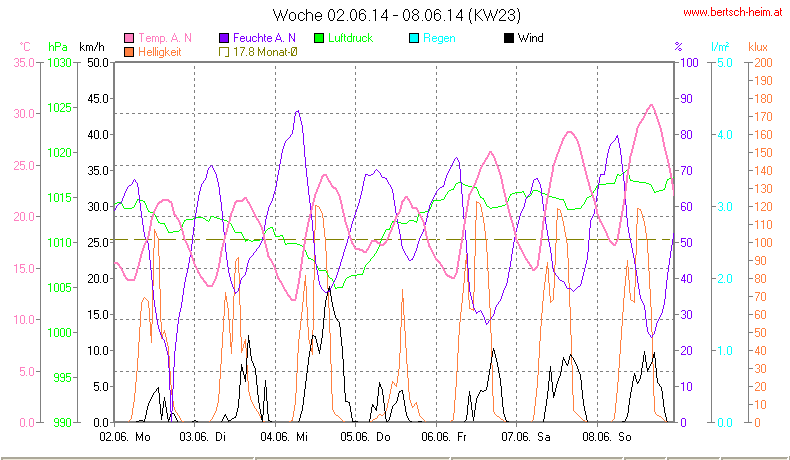The height and width of the screenshot is (460, 790).
Task: Select the Feuchte A. N legend label
Action: point(264,38)
